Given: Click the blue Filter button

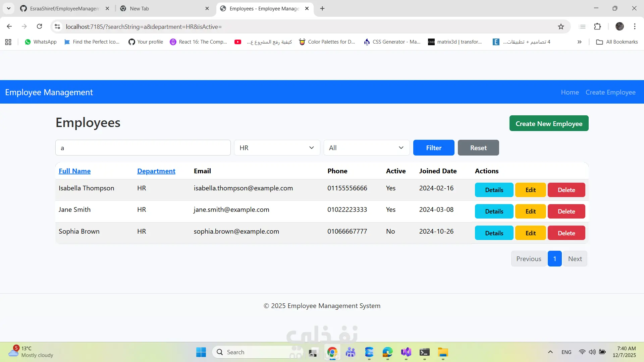Looking at the screenshot, I should [433, 148].
